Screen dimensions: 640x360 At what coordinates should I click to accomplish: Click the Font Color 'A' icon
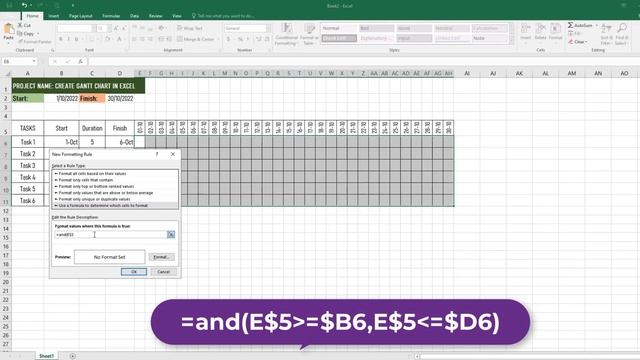119,39
